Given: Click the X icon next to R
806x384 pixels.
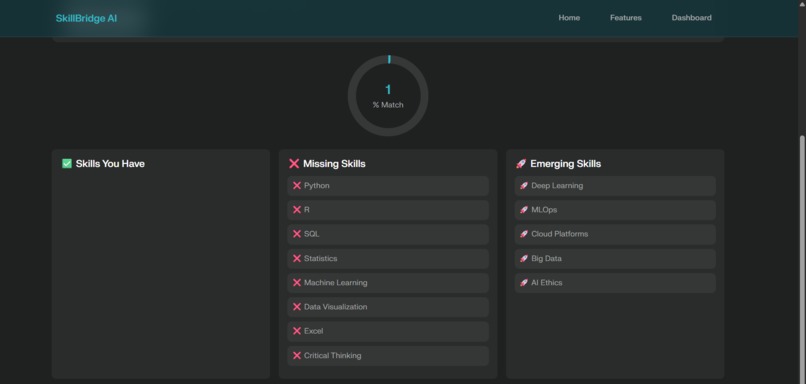Looking at the screenshot, I should tap(297, 210).
